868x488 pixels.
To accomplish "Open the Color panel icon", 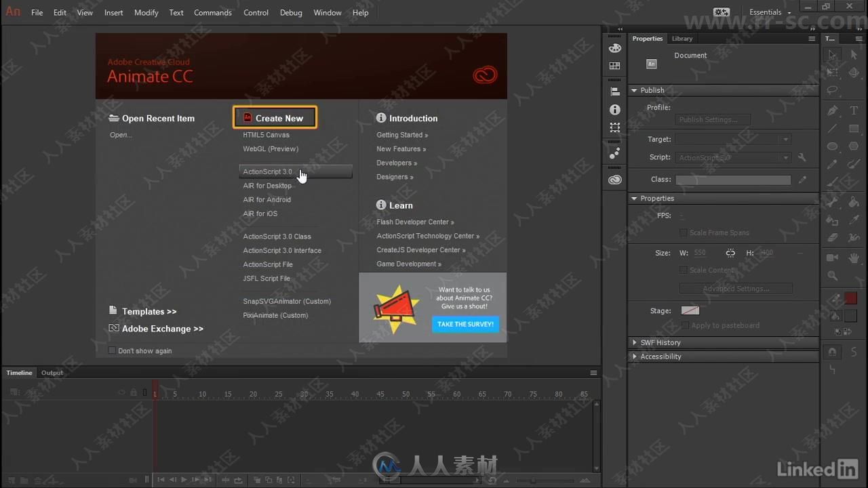I will tap(615, 48).
